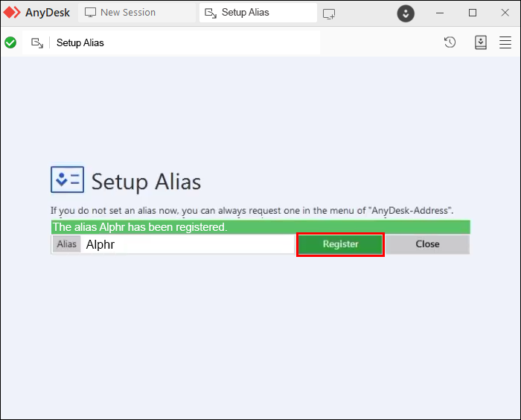Click the Setup Alias heading text
The height and width of the screenshot is (420, 521).
(146, 182)
